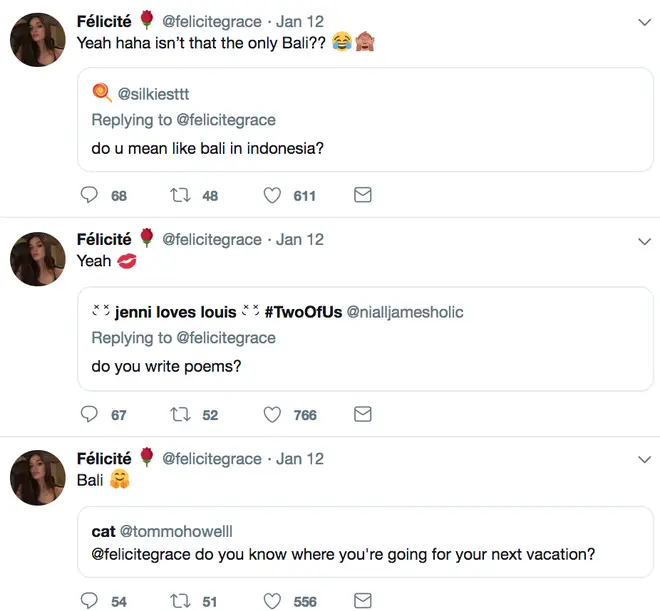
Task: Visit the @tommohowelll handle in quoted tweet
Action: 176,531
